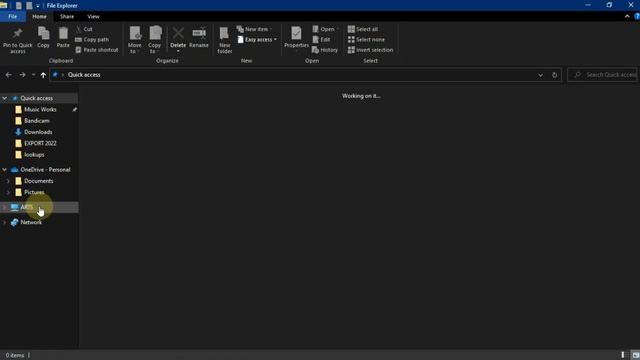Switch to large icons view in status bar
This screenshot has height=360, width=640.
coord(636,355)
